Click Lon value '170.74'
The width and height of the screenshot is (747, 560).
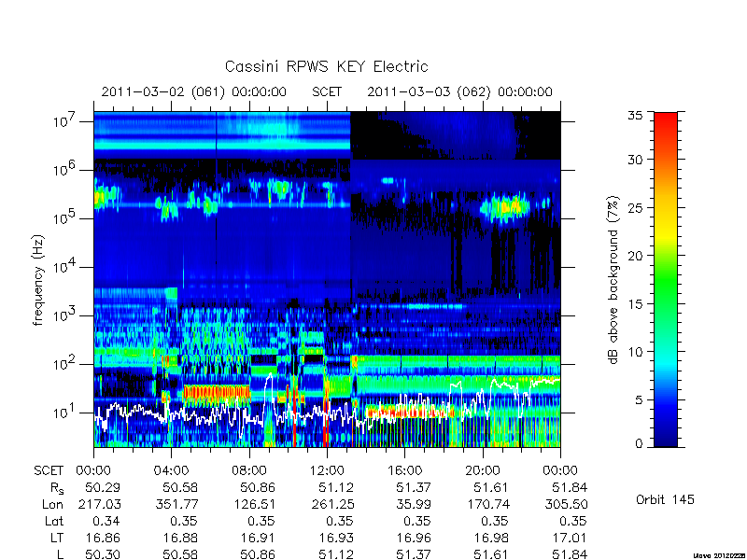(x=487, y=504)
